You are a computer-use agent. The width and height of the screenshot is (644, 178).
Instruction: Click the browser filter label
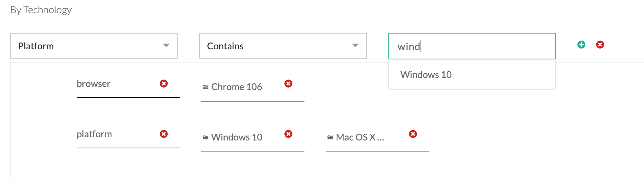93,84
